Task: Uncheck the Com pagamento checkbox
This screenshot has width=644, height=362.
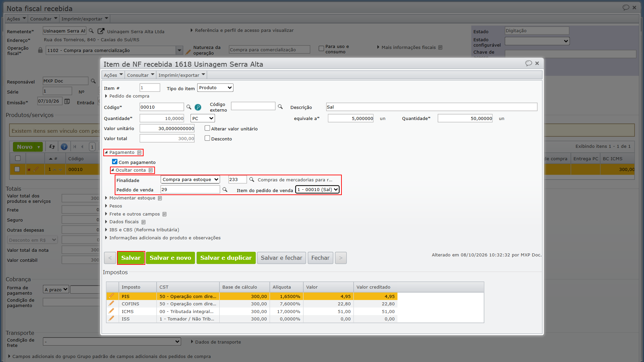Action: 115,162
